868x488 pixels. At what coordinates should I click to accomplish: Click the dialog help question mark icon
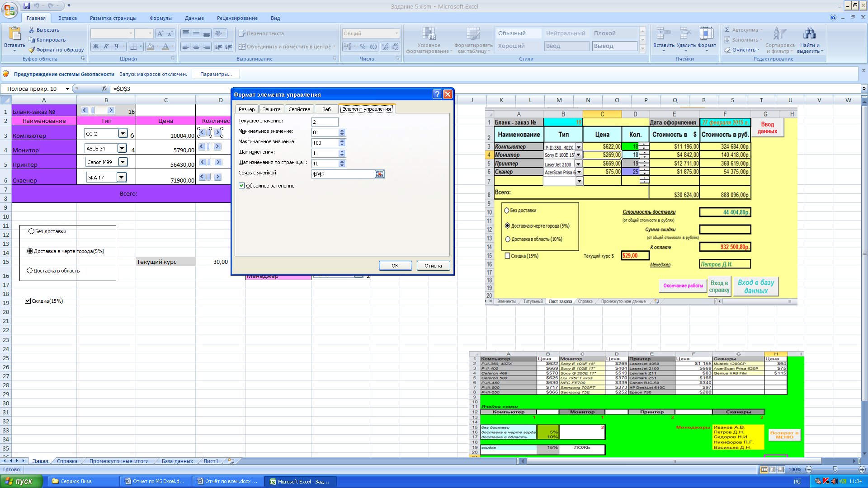coord(437,94)
